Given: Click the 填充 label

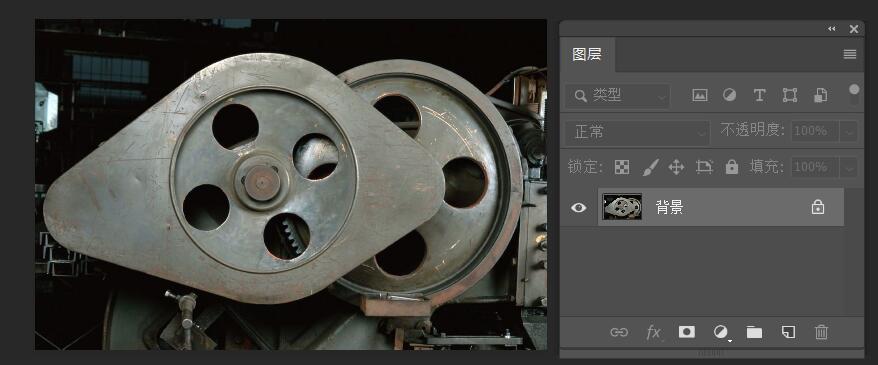Looking at the screenshot, I should click(767, 166).
